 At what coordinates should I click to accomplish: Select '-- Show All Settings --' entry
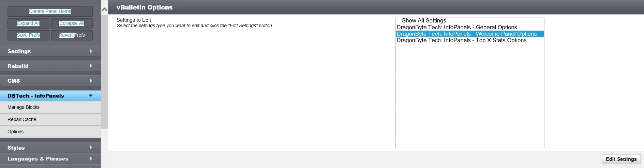coord(470,21)
